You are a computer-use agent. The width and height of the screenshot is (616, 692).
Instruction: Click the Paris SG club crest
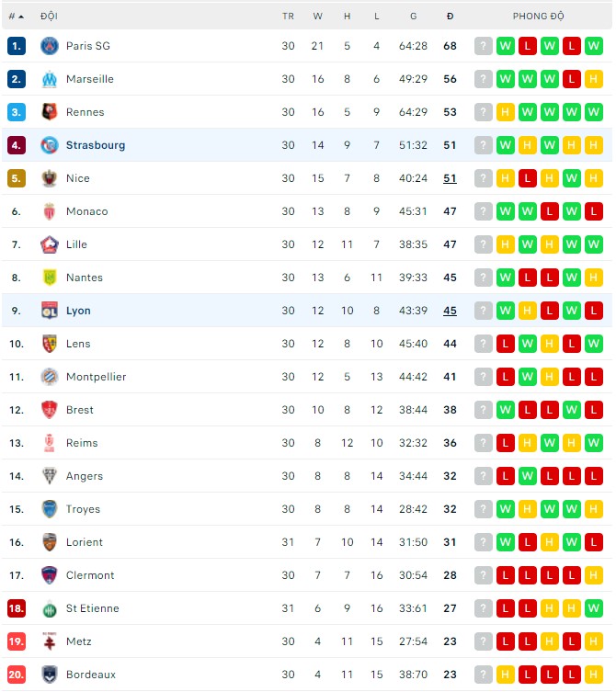pyautogui.click(x=50, y=46)
